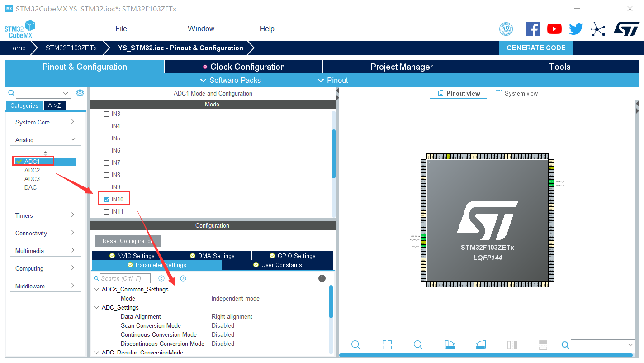Zoom in on the pinout view
Image resolution: width=644 pixels, height=363 pixels.
[356, 345]
